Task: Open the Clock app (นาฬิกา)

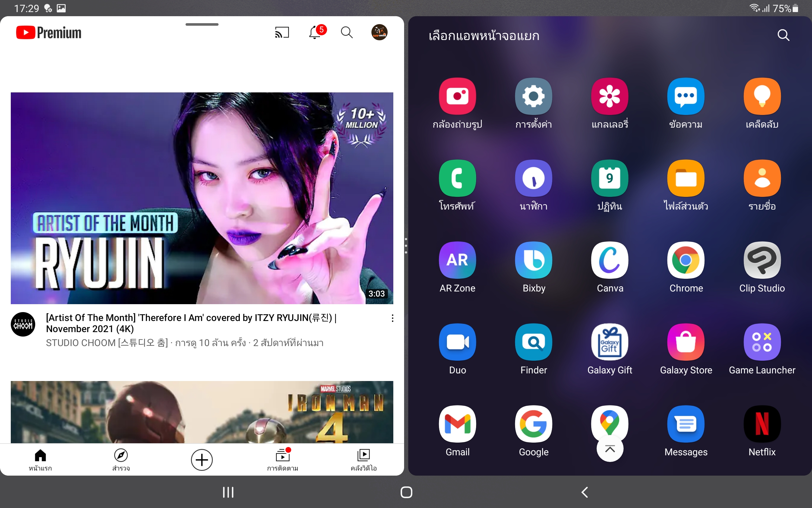Action: point(534,178)
